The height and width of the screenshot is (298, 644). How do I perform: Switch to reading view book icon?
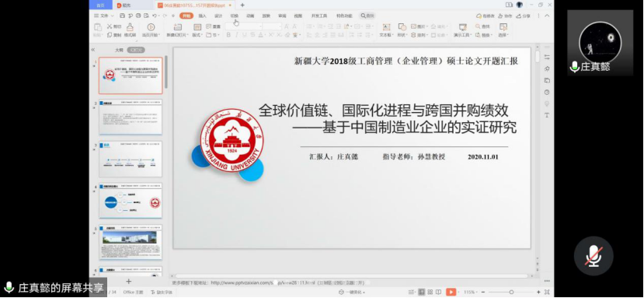click(439, 292)
